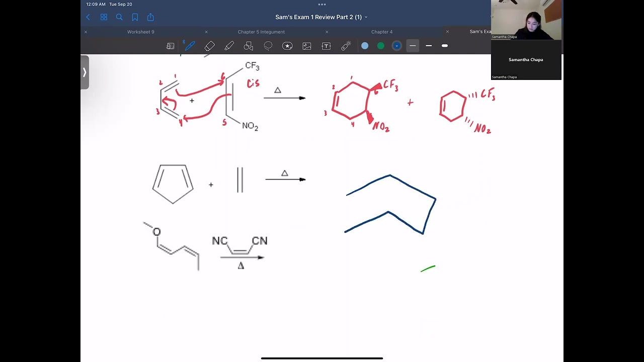This screenshot has width=644, height=362.
Task: Click the iPad home indicator bar
Action: (x=322, y=358)
